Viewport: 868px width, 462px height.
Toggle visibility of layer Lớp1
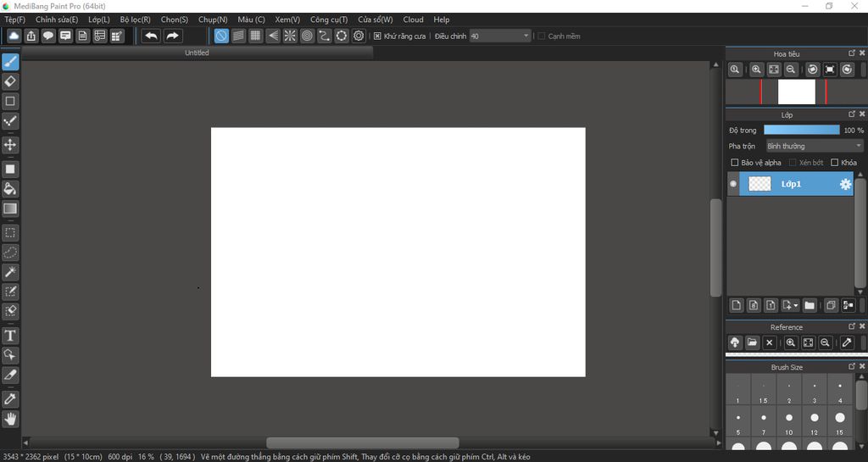coord(733,184)
